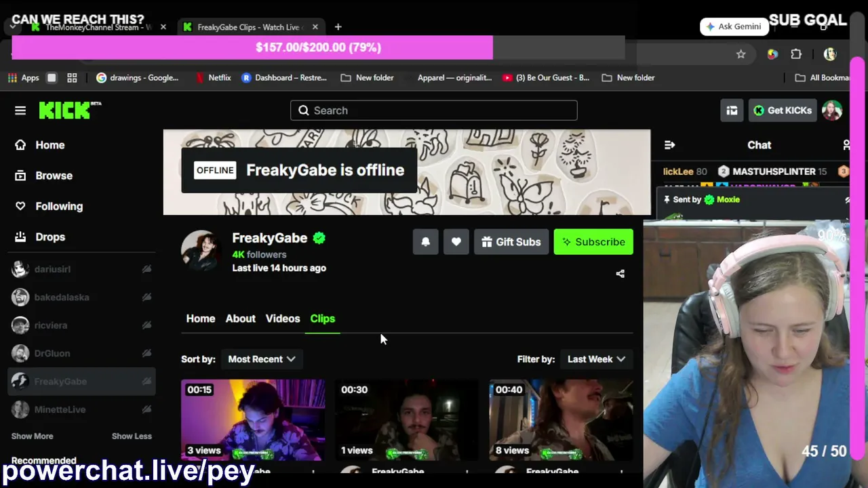Screen dimensions: 868x488
Task: Open Drops in the sidebar
Action: coord(50,237)
